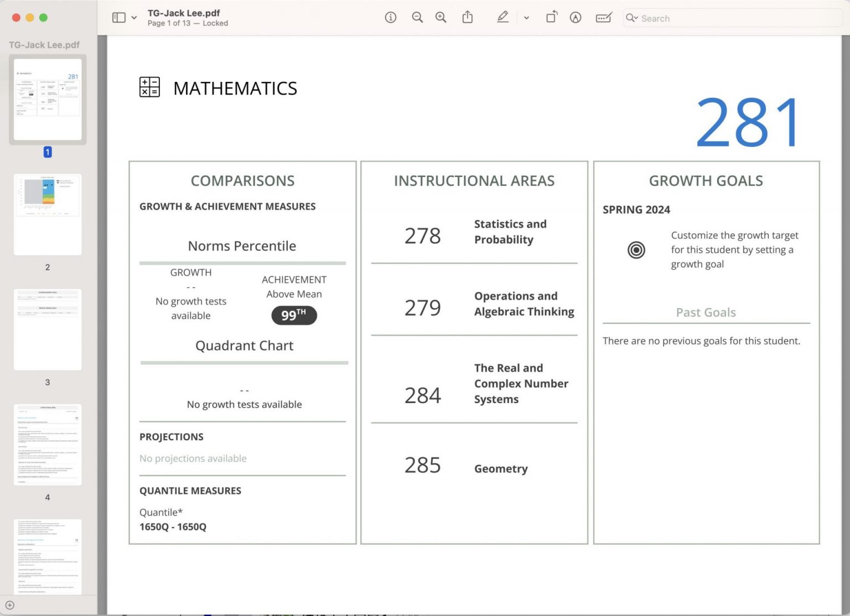This screenshot has height=616, width=850.
Task: Toggle the sidebar view button
Action: tap(118, 18)
